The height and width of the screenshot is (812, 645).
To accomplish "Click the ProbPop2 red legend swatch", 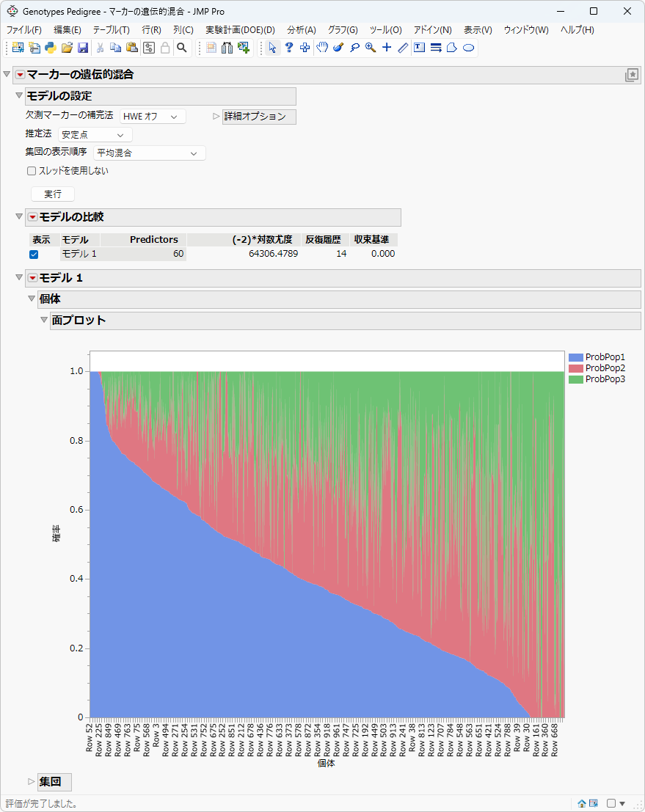I will 575,368.
